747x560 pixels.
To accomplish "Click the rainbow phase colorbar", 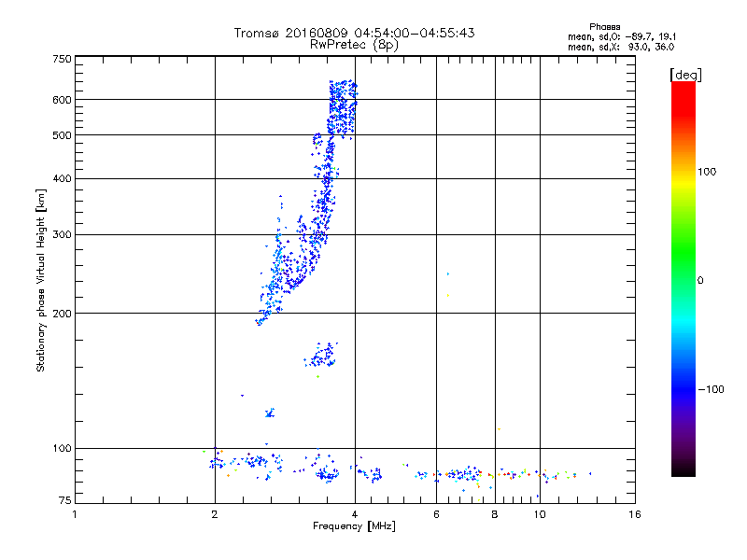I will tap(684, 279).
